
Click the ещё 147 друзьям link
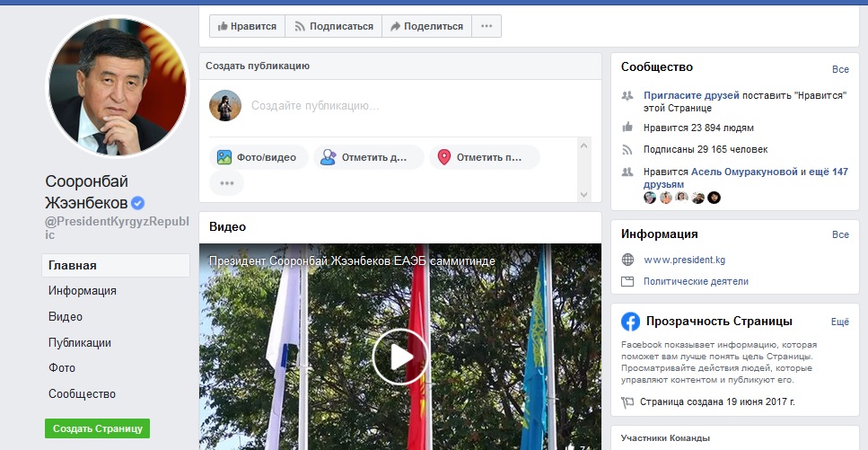(746, 178)
